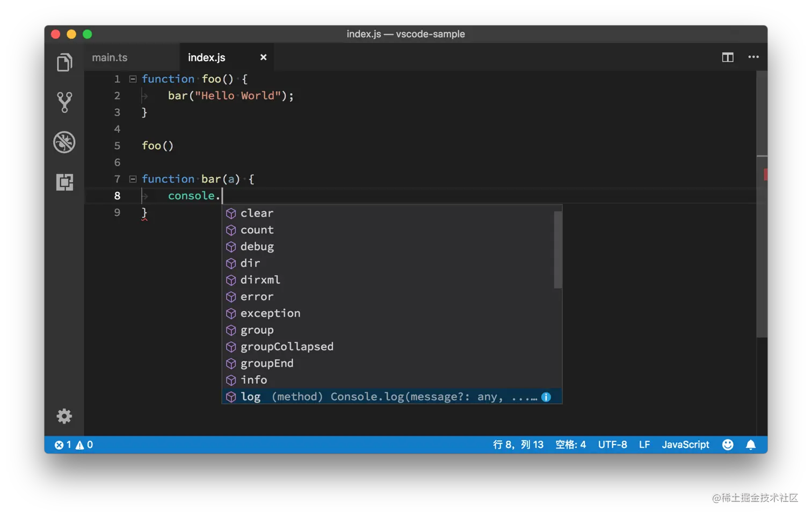Change indentation via 空格: 4

570,445
